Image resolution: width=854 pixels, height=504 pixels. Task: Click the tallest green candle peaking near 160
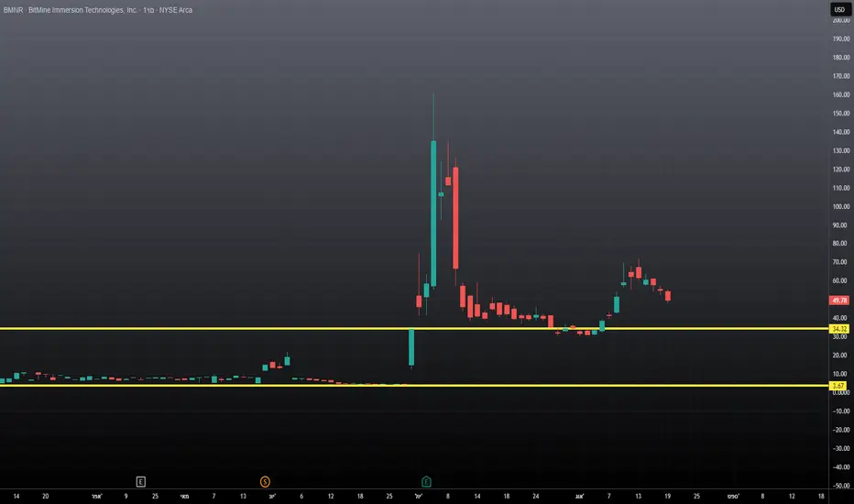(433, 214)
